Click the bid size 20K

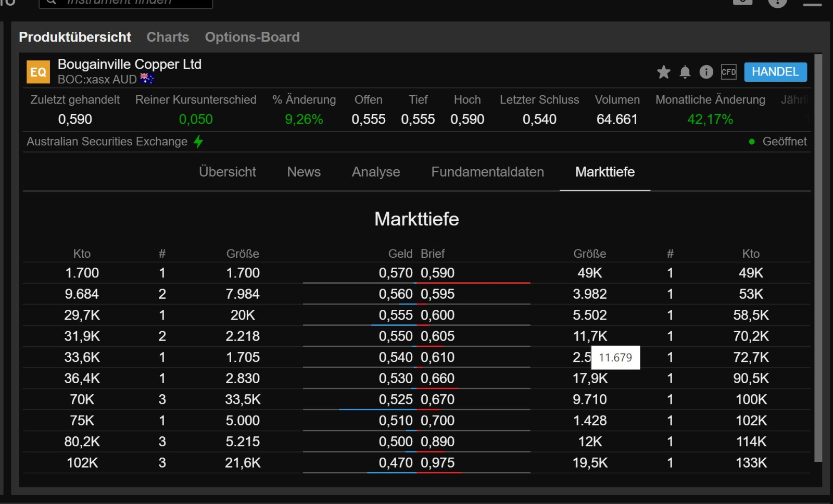(x=243, y=315)
